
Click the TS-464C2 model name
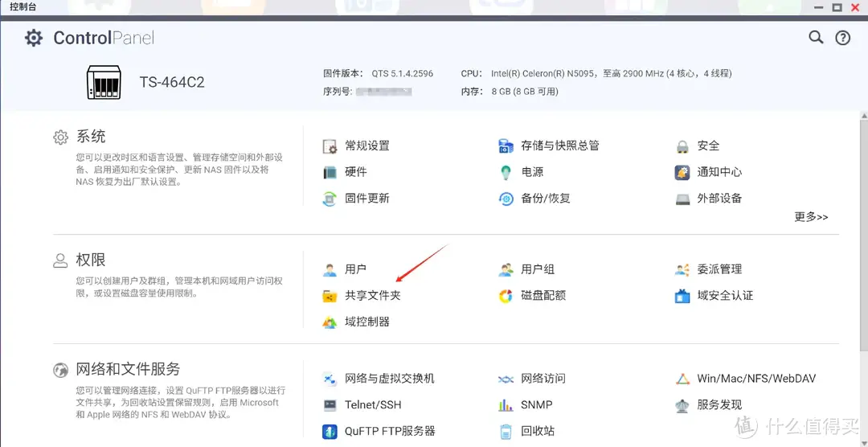pos(172,83)
